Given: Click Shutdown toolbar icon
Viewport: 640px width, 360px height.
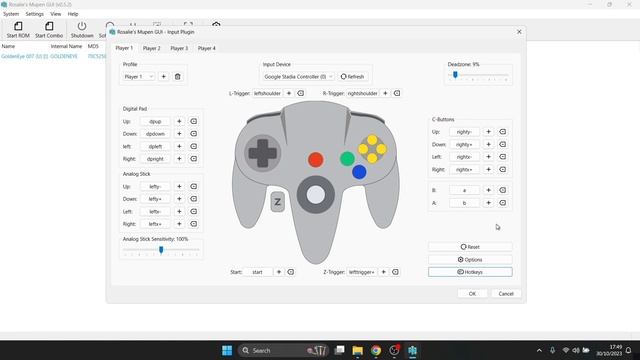Looking at the screenshot, I should [82, 30].
